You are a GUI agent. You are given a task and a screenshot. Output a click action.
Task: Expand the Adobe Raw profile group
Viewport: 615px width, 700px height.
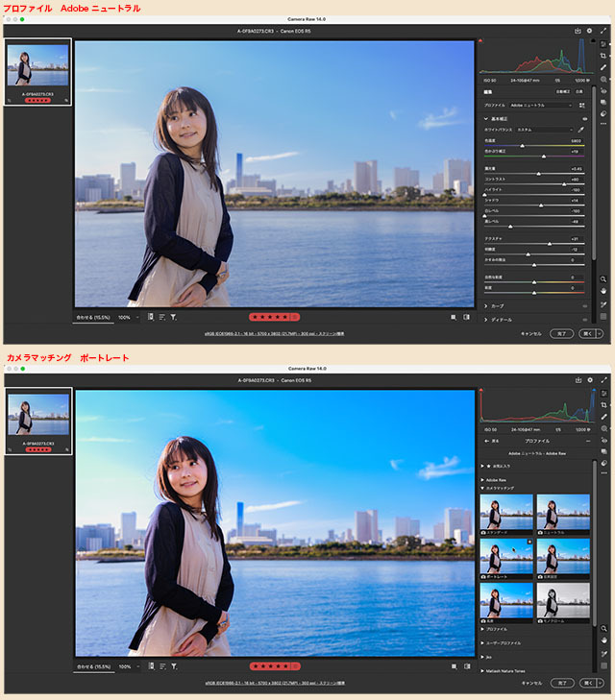pos(482,477)
